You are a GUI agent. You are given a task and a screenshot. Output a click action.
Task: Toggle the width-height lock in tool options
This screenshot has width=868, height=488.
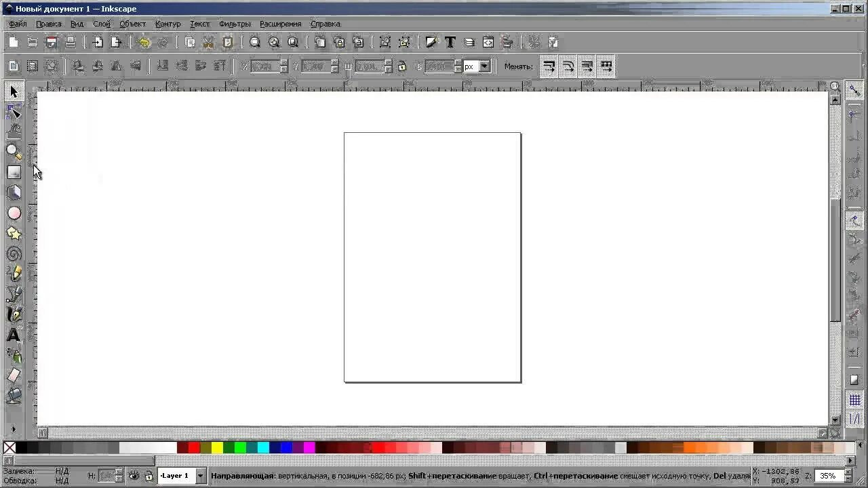click(401, 66)
